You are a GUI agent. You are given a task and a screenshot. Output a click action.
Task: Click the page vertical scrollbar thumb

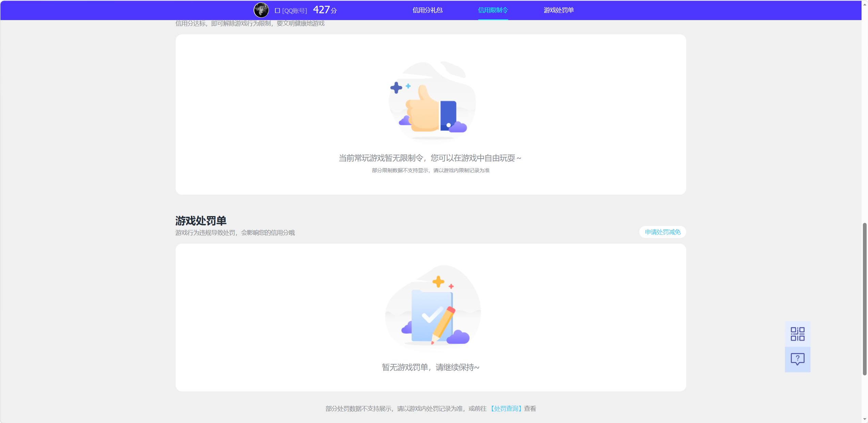(865, 299)
